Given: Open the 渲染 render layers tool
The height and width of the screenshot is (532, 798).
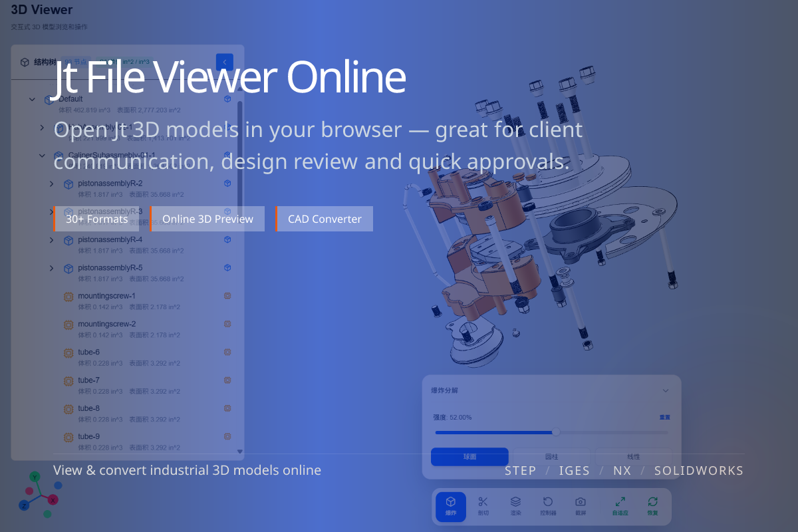Looking at the screenshot, I should (515, 506).
